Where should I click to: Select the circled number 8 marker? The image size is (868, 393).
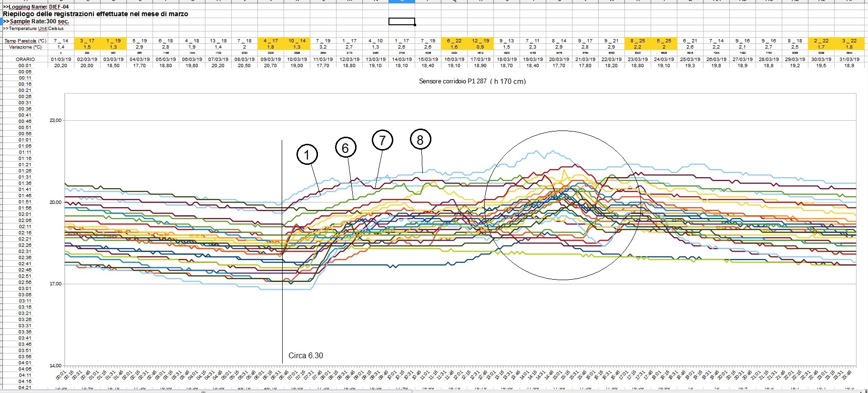[x=420, y=140]
